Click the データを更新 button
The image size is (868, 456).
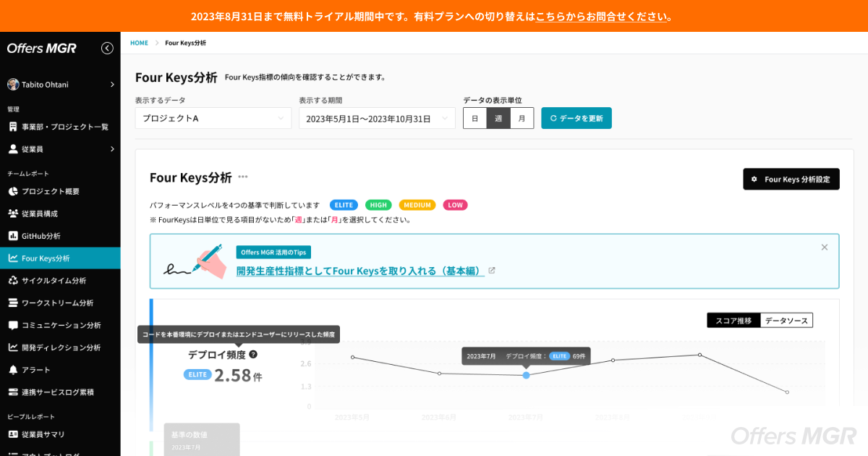576,118
